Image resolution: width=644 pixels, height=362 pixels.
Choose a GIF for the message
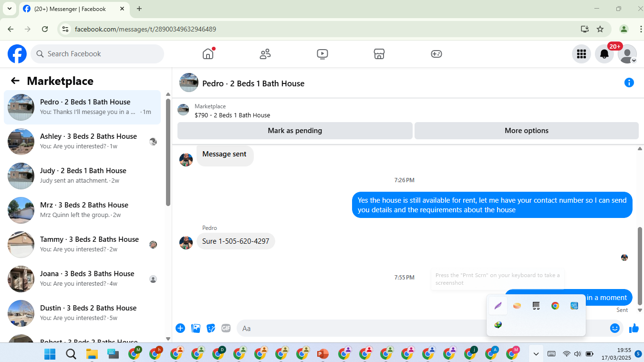pos(226,328)
